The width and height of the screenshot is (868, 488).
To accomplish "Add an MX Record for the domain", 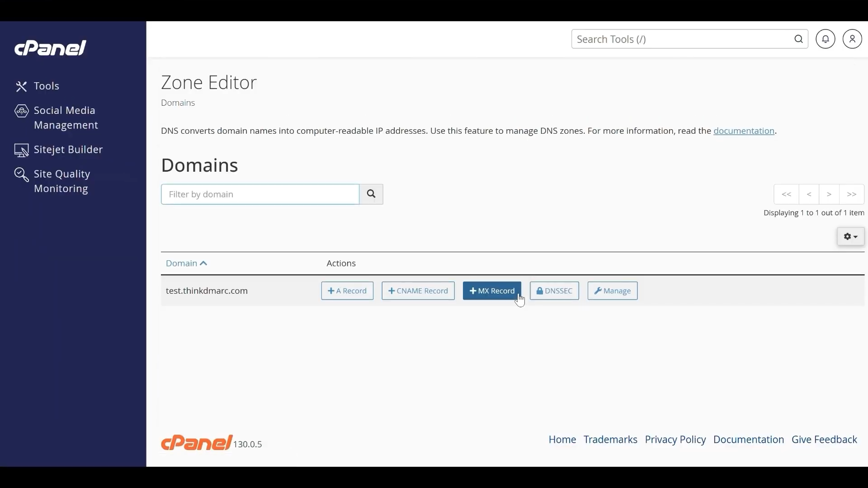I will coord(492,291).
